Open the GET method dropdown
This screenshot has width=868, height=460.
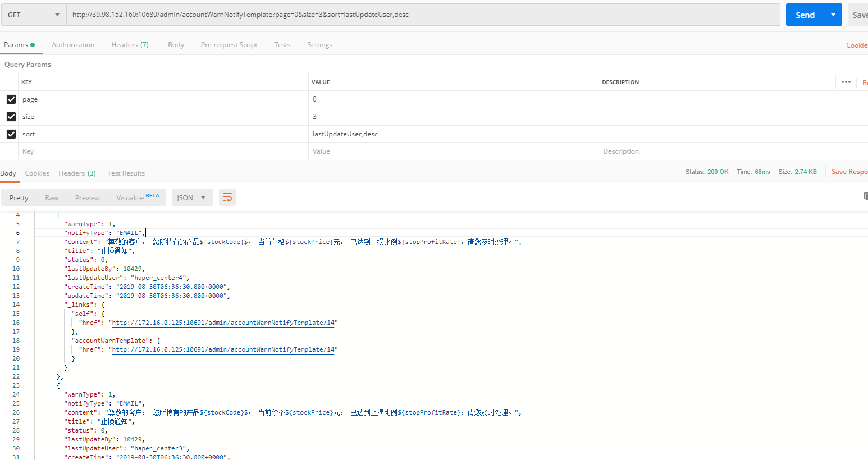click(34, 15)
